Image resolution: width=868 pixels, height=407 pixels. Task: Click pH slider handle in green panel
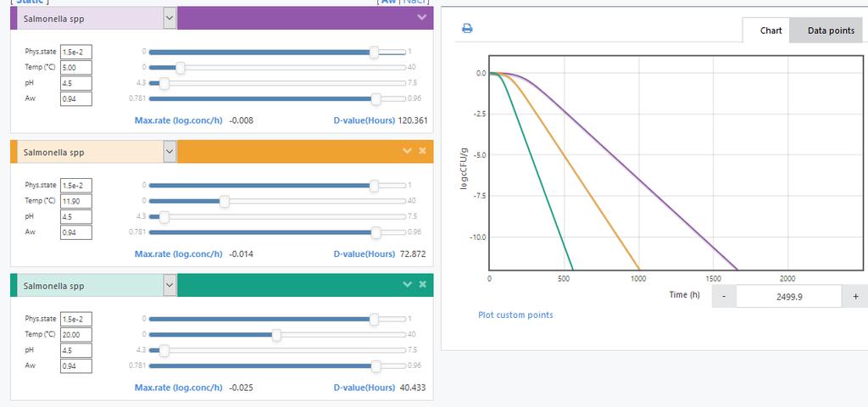(x=164, y=350)
